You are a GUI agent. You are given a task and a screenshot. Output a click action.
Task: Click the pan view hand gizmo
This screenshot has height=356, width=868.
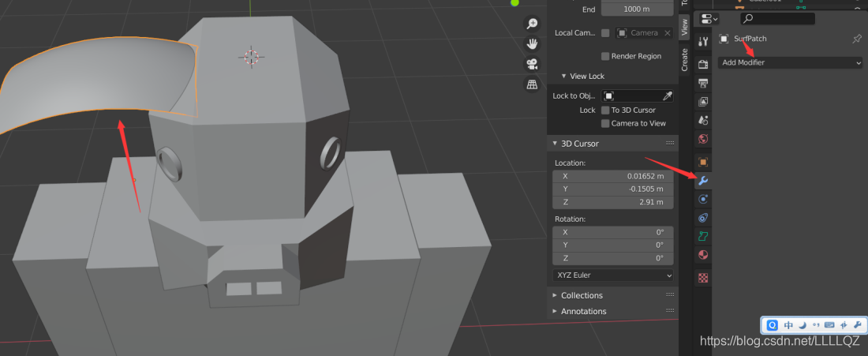pos(532,43)
